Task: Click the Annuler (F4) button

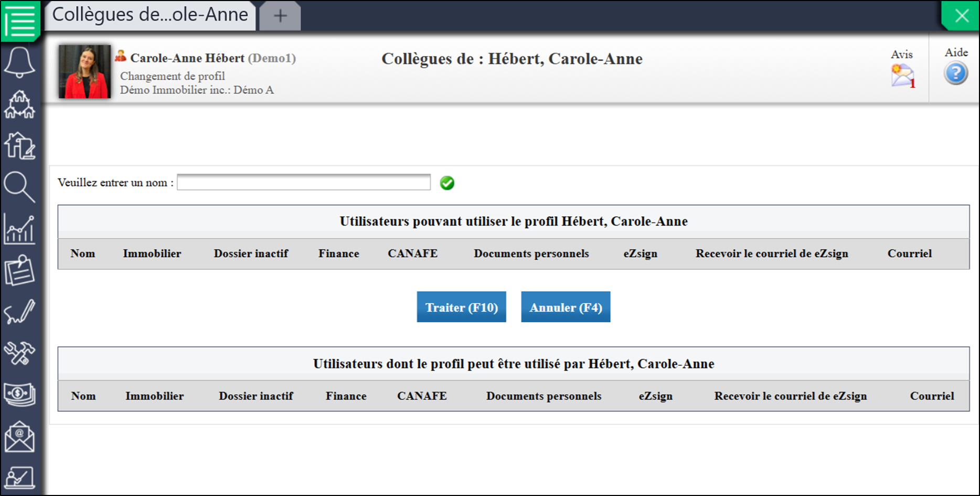Action: [x=566, y=307]
